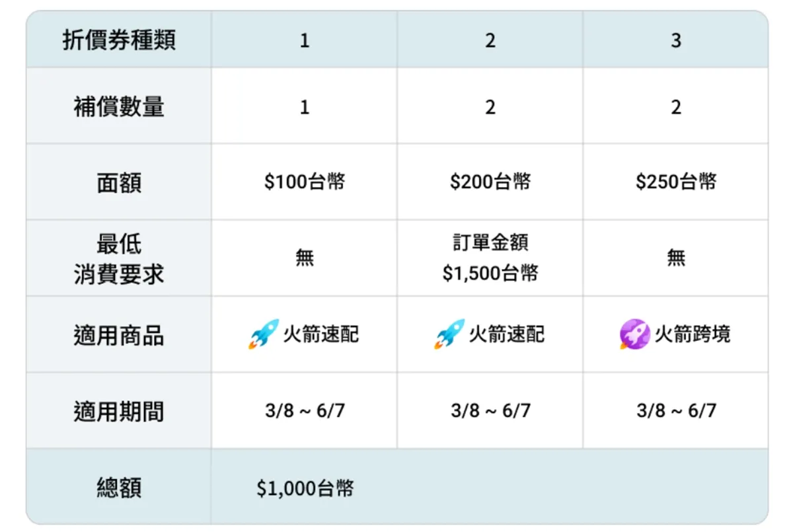This screenshot has height=532, width=793.
Task: Click the 3/8 ~ 6/7 period under coupon type 3
Action: pyautogui.click(x=676, y=411)
